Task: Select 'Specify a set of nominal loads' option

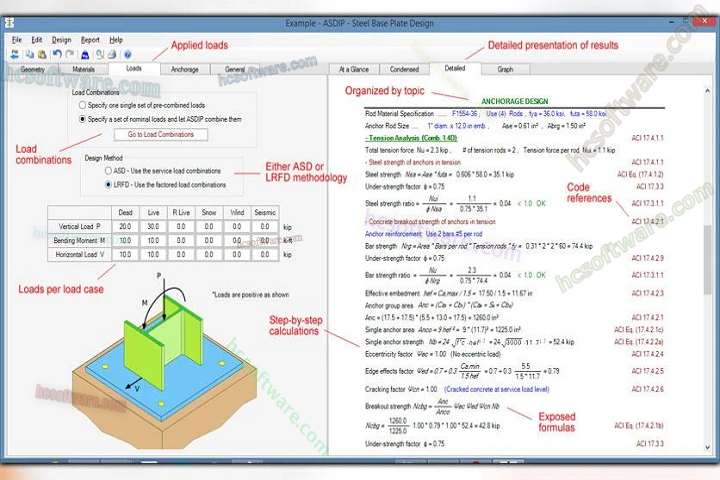Action: click(82, 119)
